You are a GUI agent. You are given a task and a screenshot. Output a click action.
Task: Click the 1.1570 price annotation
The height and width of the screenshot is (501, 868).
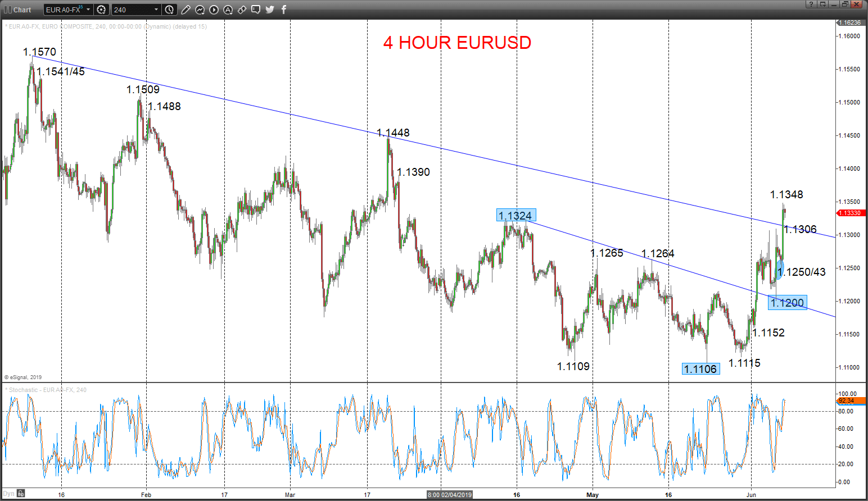pyautogui.click(x=39, y=52)
